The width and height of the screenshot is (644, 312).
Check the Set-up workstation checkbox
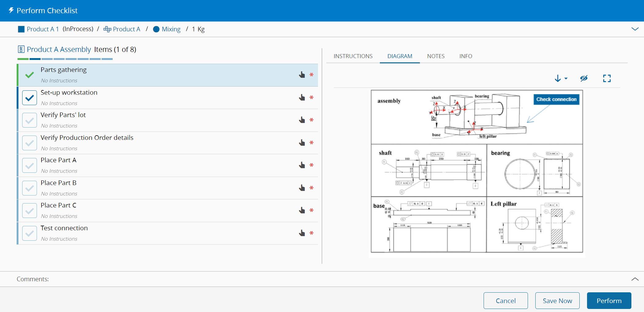(x=30, y=98)
